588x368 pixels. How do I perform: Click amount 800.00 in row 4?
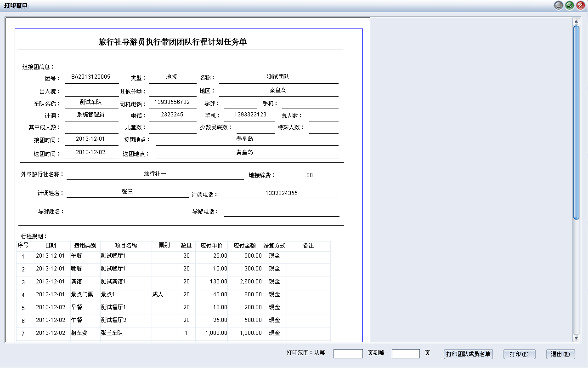click(253, 294)
